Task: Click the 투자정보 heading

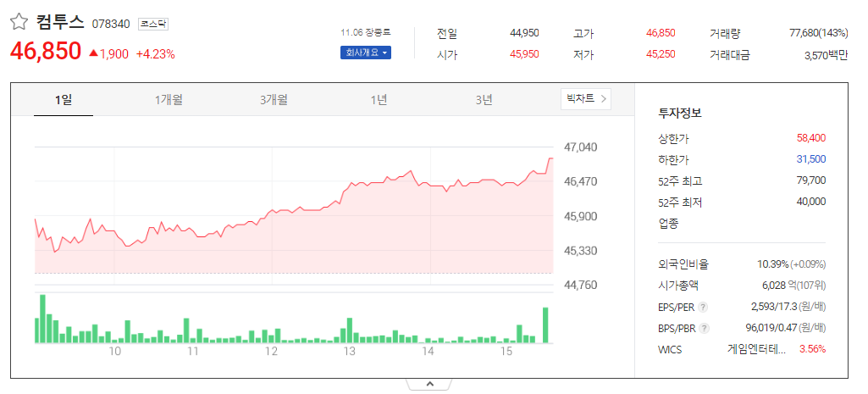Action: click(x=680, y=114)
